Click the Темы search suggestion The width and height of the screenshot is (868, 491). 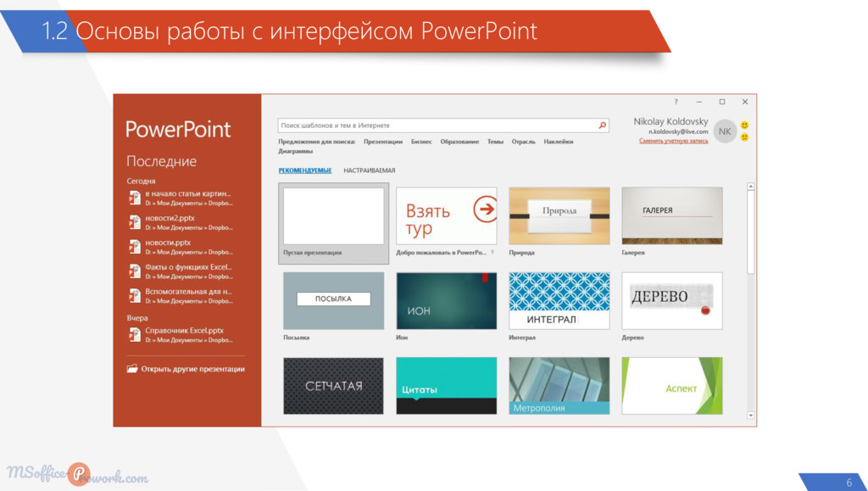(x=495, y=142)
